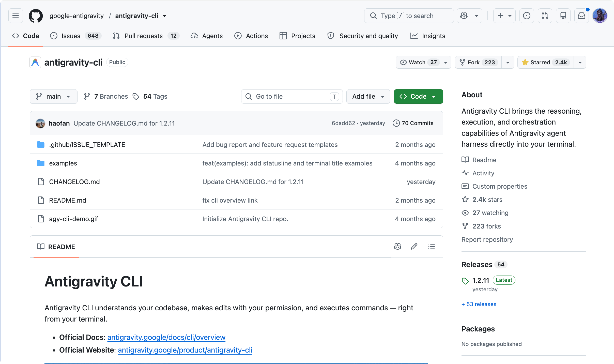Fork the repository with Fork button
614x364 pixels.
pos(478,62)
